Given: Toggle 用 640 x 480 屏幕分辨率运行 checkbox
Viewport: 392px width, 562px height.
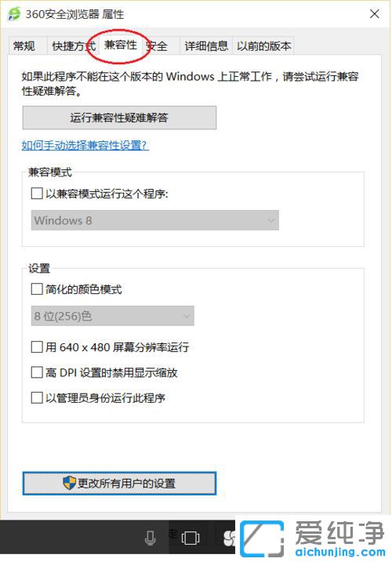Looking at the screenshot, I should [x=37, y=346].
